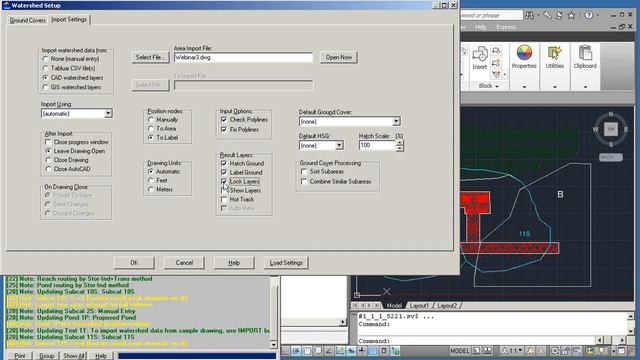Click Block Editor icon beside Insert
Screen dimensions: 640x360
pyautogui.click(x=496, y=63)
